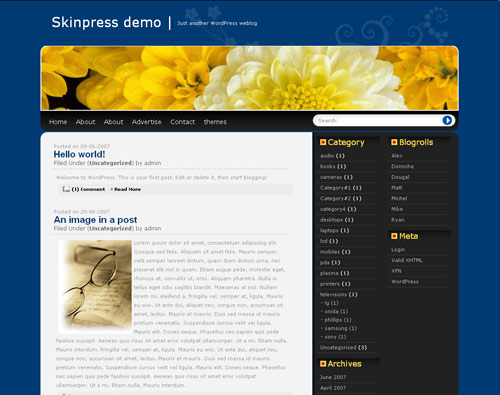This screenshot has height=395, width=500.
Task: Click the Blogrolls heading bullet icon
Action: coord(394,142)
